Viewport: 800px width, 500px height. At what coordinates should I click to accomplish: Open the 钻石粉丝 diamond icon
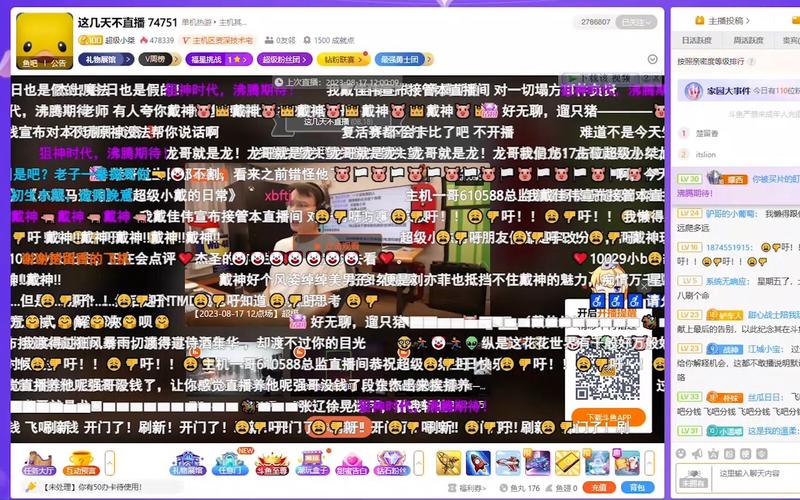tap(391, 463)
